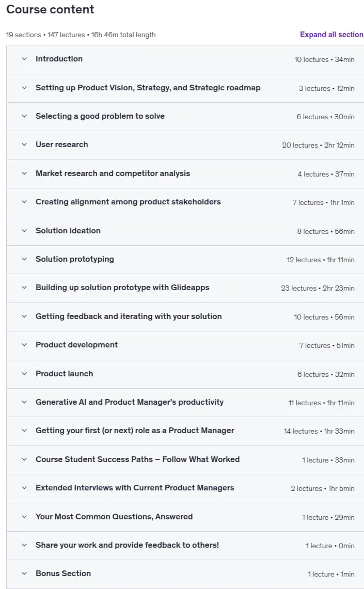The image size is (364, 589).
Task: Click chevron next to Product development
Action: (x=24, y=345)
